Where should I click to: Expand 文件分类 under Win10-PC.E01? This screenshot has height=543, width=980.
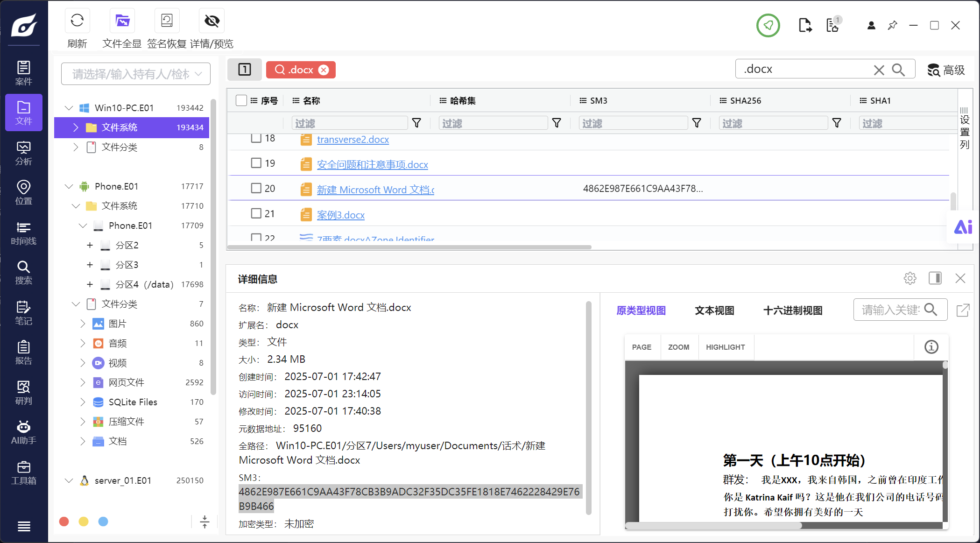tap(76, 147)
